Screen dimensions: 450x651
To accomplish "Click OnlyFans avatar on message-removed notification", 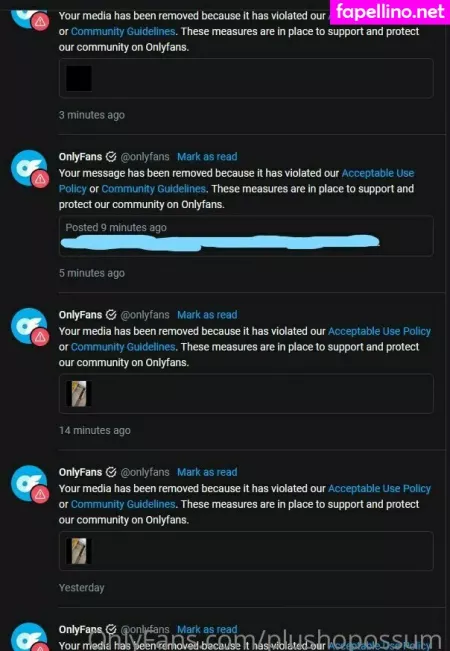I will tap(29, 168).
